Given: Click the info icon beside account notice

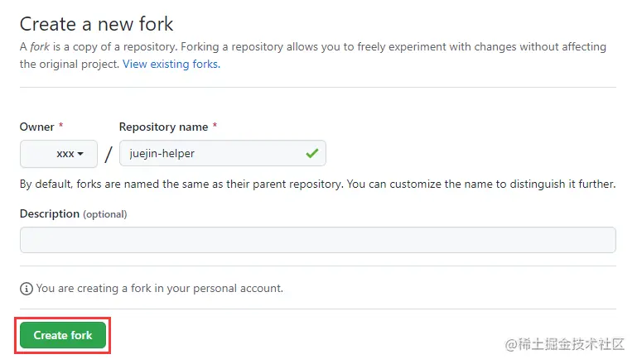Looking at the screenshot, I should [x=27, y=289].
